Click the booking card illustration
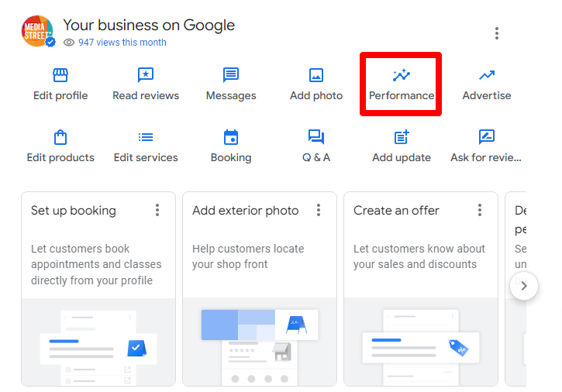 pyautogui.click(x=98, y=342)
